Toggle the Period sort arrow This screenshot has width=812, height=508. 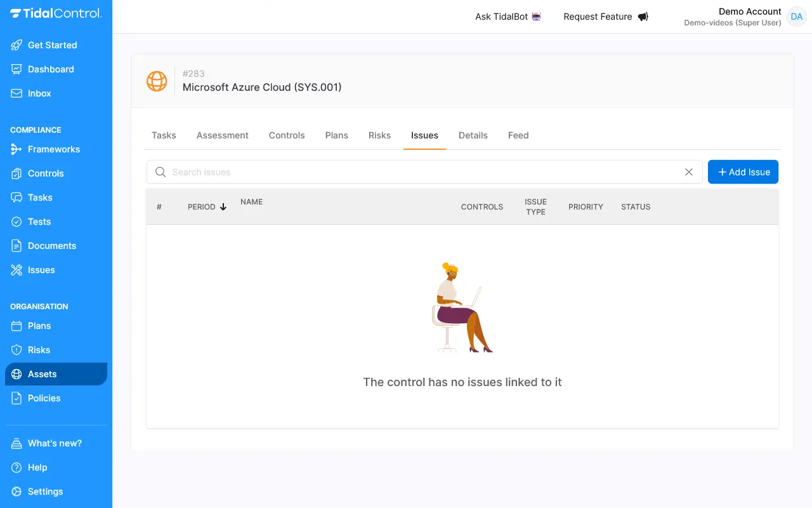tap(223, 207)
